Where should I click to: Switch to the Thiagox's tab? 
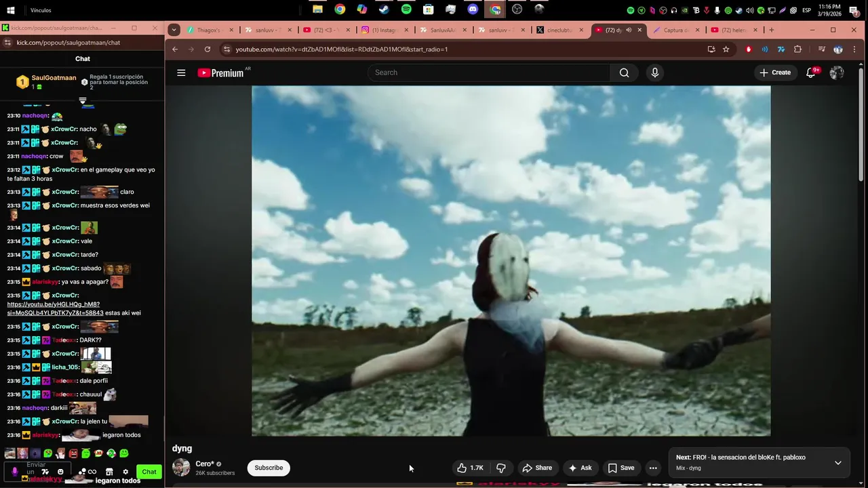click(209, 30)
